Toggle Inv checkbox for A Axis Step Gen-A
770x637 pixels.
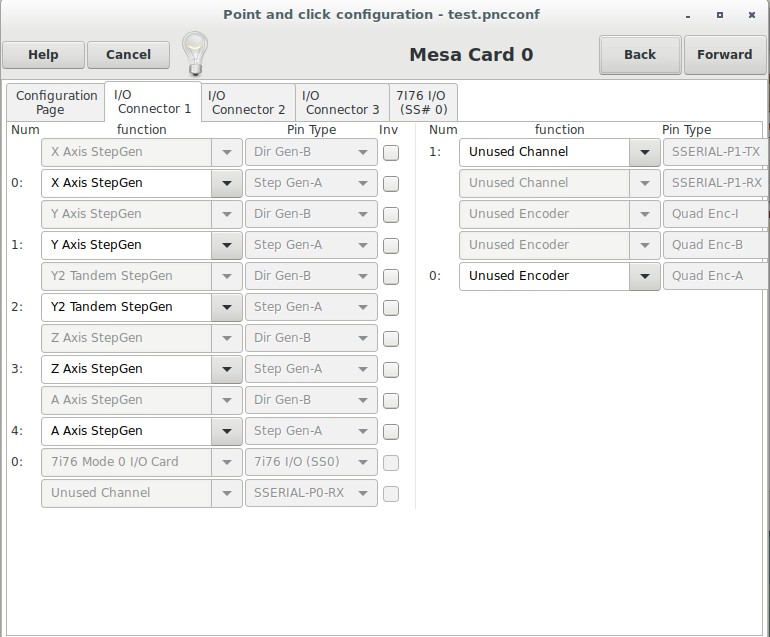tap(391, 431)
